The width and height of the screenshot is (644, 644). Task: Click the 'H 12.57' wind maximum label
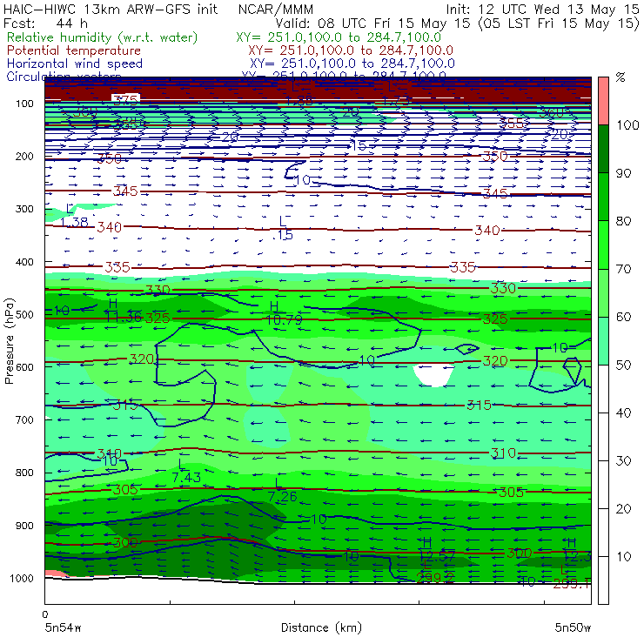tap(437, 550)
